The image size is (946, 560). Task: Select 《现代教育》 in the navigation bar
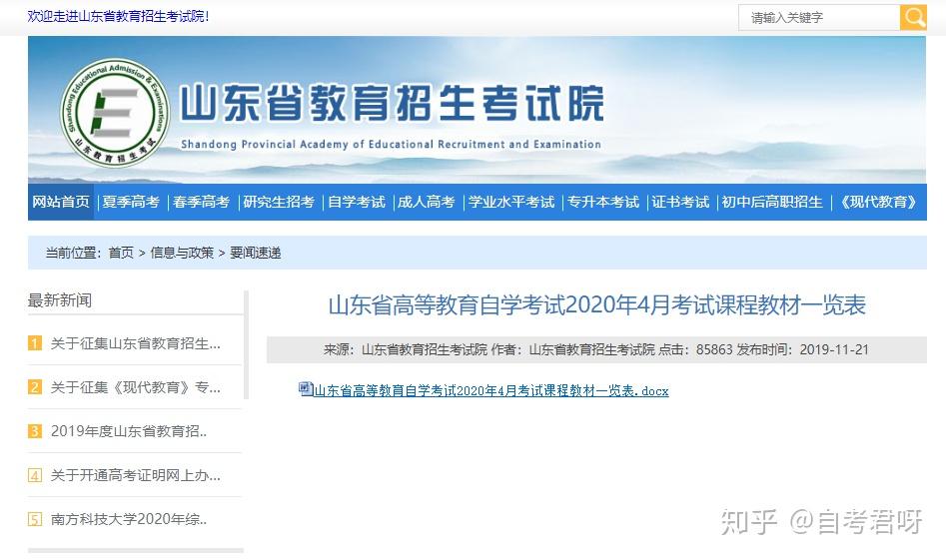tap(878, 202)
